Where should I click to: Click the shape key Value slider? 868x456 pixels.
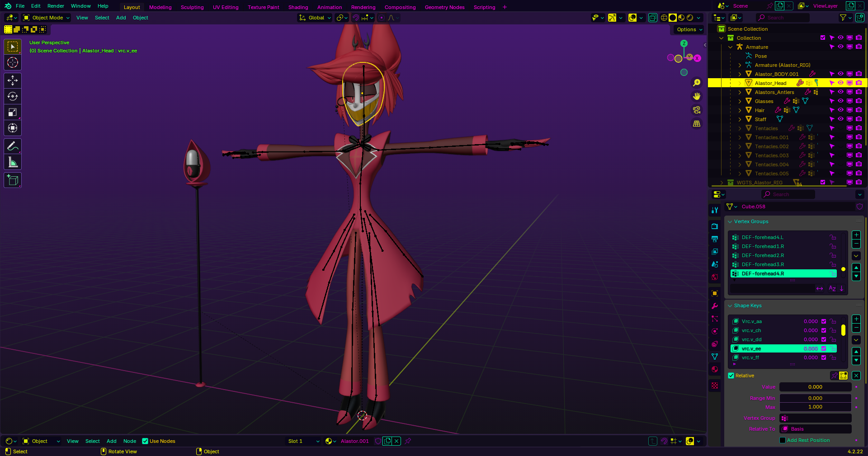[x=815, y=387]
